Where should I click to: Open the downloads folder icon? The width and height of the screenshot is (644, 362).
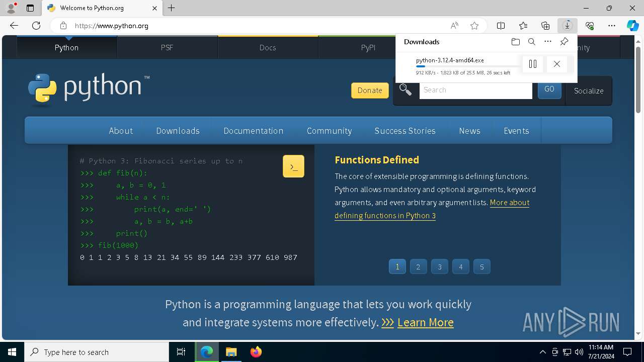pos(515,42)
